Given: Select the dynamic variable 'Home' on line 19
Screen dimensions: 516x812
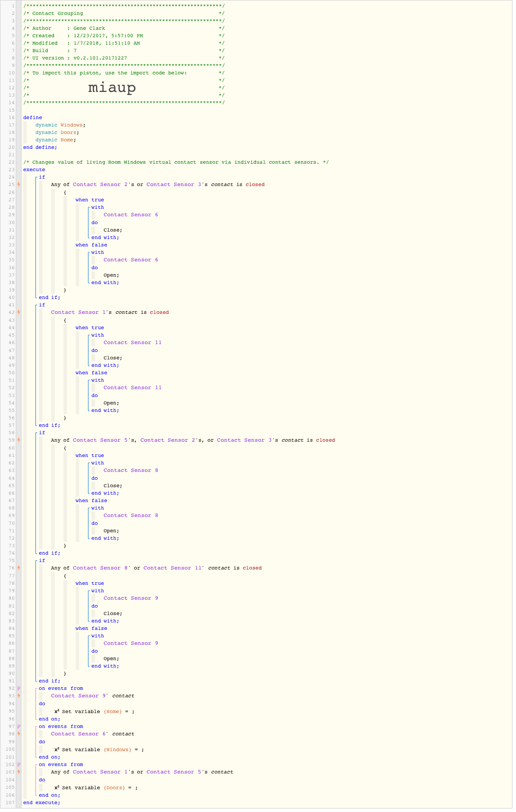Looking at the screenshot, I should [67, 140].
